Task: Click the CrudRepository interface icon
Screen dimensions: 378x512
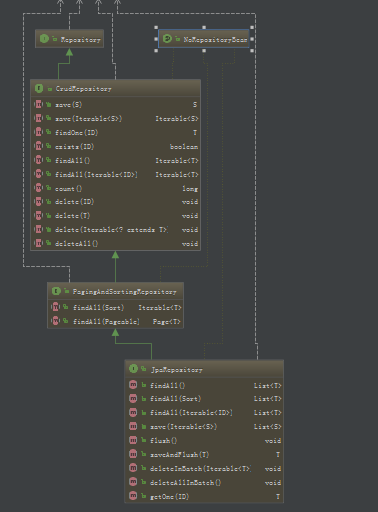Action: [39, 88]
